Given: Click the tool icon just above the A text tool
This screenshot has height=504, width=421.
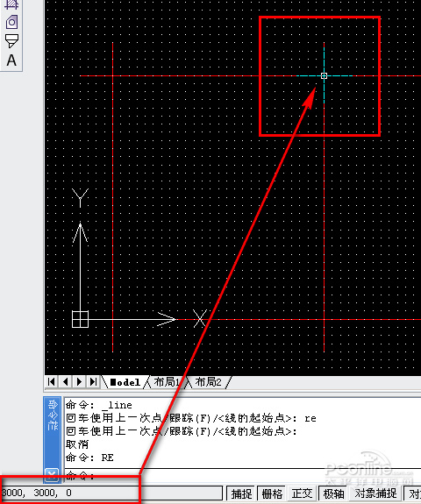Looking at the screenshot, I should click(x=12, y=41).
